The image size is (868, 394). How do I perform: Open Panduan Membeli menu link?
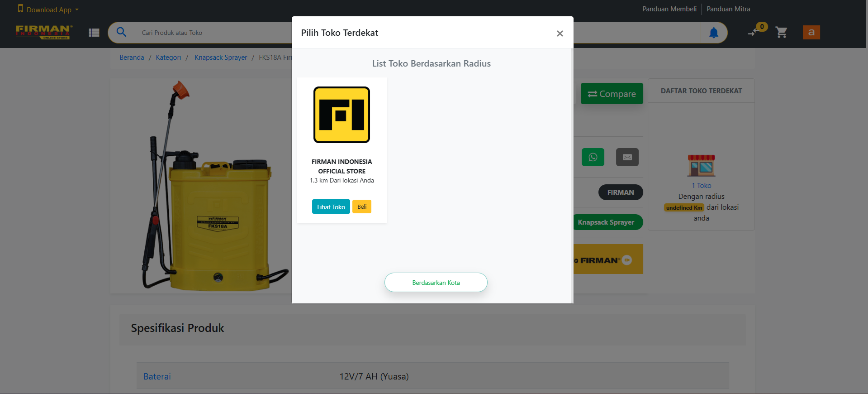[x=669, y=9]
